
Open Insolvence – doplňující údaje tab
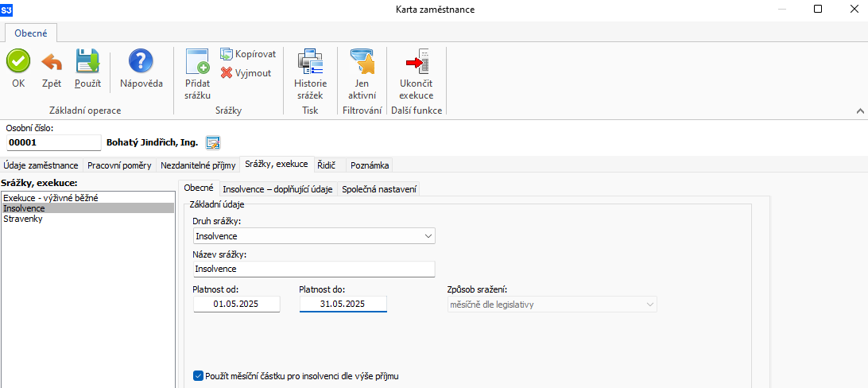point(278,188)
